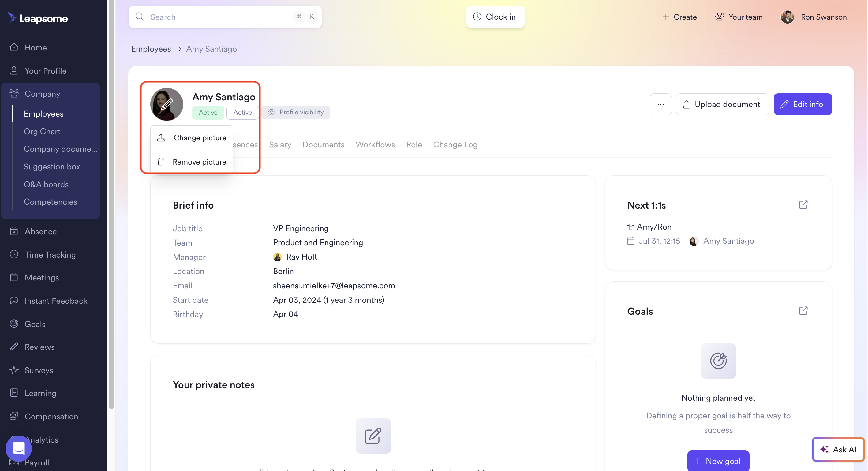Open the Next 1:1s external link icon
This screenshot has width=868, height=471.
(803, 205)
